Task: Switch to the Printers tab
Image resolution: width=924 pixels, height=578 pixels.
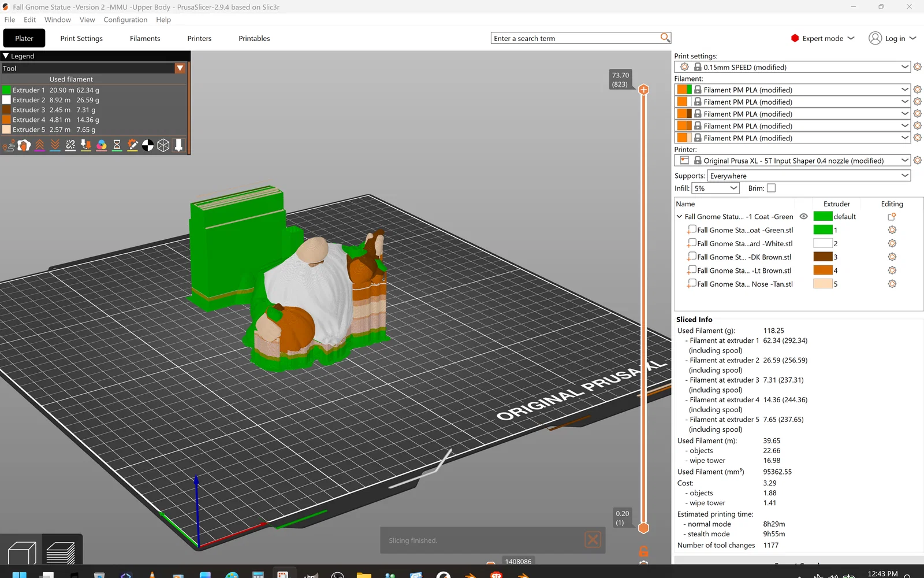Action: [199, 39]
